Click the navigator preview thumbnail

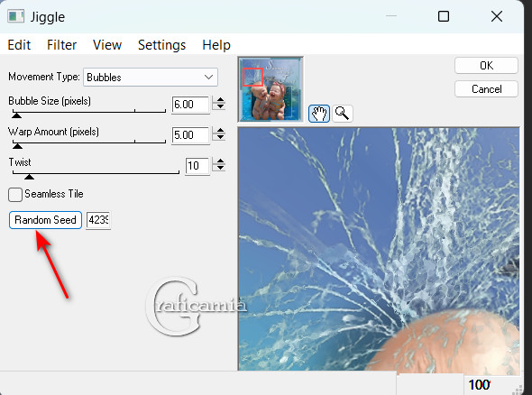tap(271, 89)
